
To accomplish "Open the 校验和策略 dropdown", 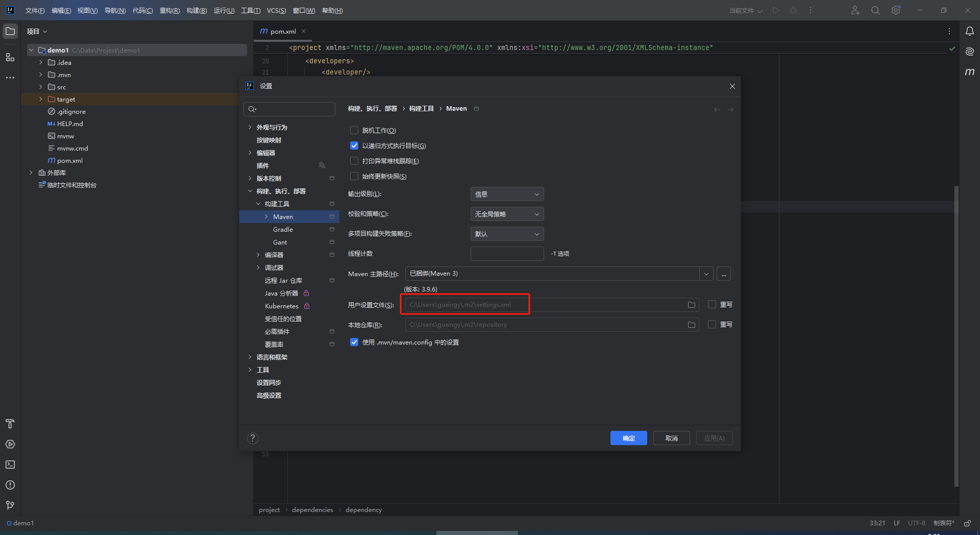I will (507, 214).
